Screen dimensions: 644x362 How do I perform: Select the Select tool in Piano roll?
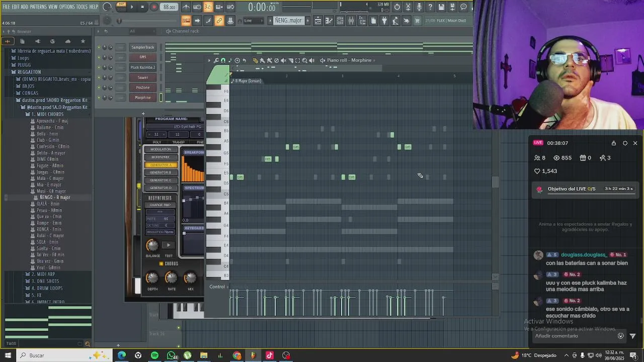[297, 60]
